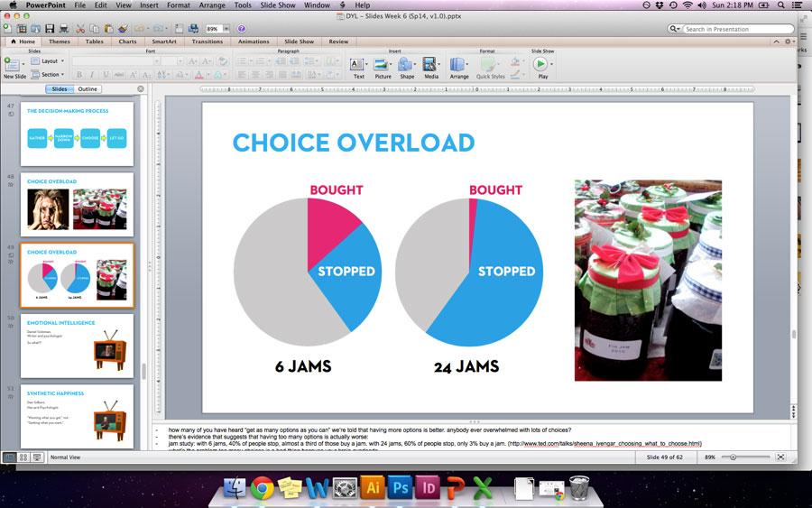
Task: Switch pane to Slides view
Action: pyautogui.click(x=59, y=89)
